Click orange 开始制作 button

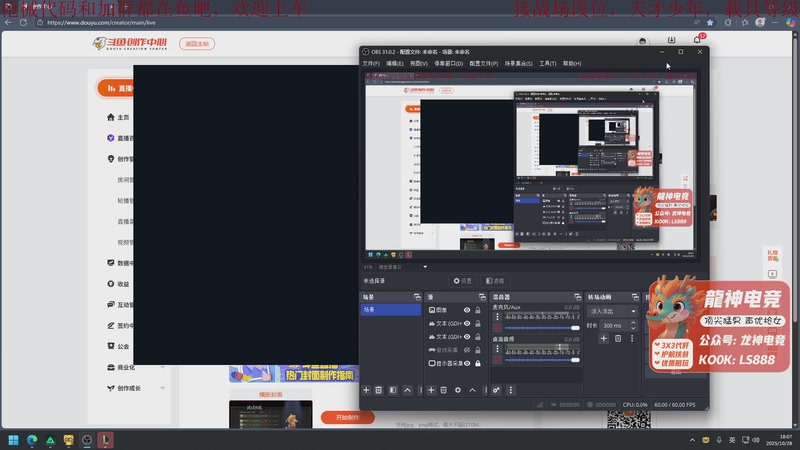(347, 417)
